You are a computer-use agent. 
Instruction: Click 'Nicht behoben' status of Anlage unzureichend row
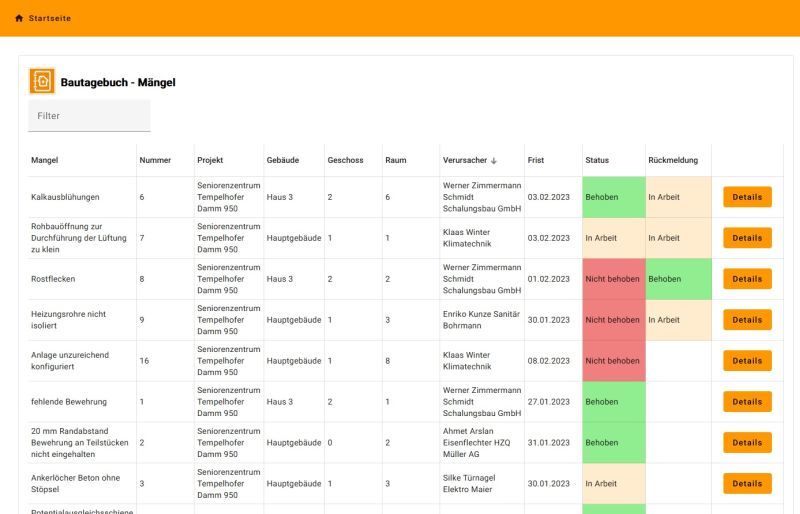click(x=614, y=361)
